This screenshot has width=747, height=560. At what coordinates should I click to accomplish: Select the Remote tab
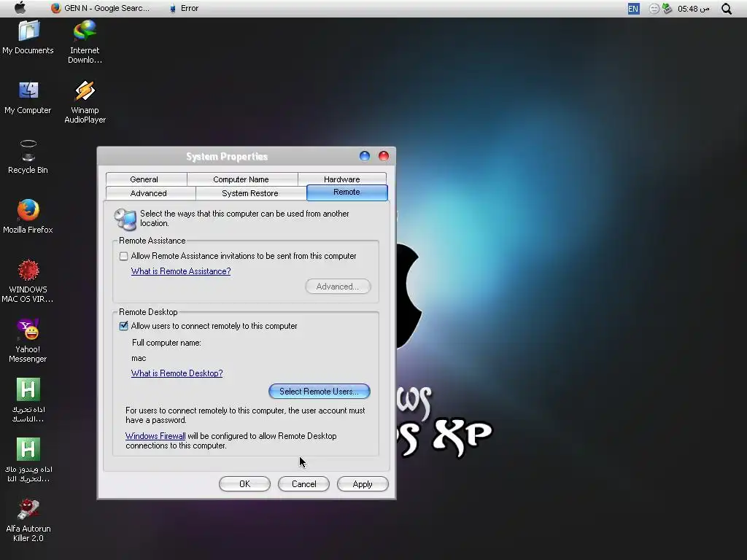click(347, 192)
